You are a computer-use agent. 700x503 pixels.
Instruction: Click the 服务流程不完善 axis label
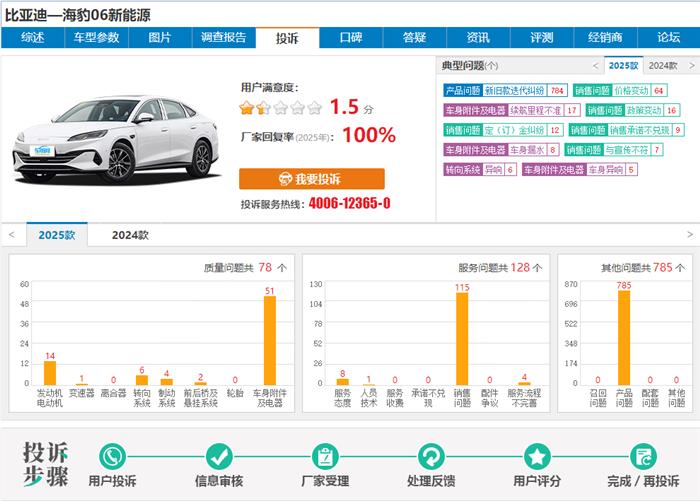pyautogui.click(x=524, y=398)
